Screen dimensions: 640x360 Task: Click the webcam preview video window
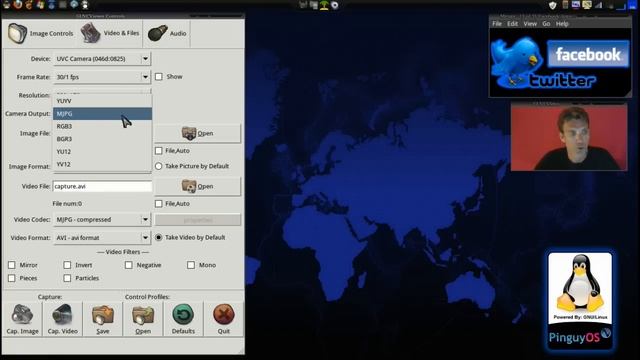tap(569, 138)
